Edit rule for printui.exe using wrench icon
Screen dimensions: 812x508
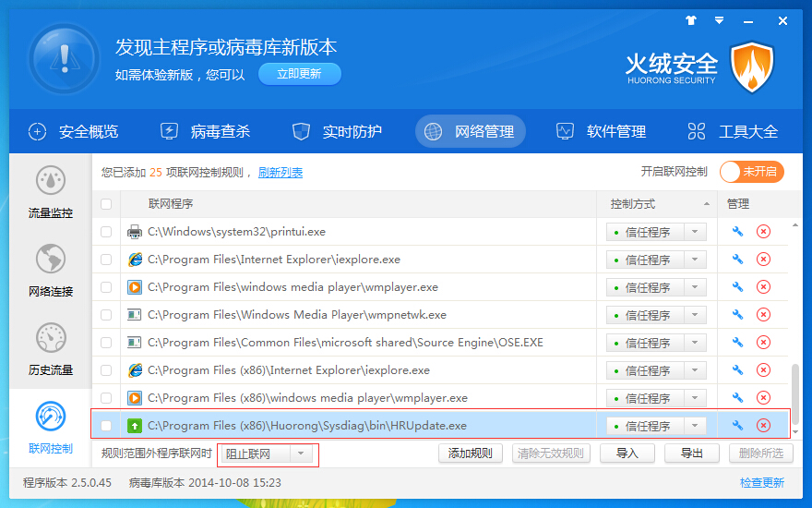(737, 232)
